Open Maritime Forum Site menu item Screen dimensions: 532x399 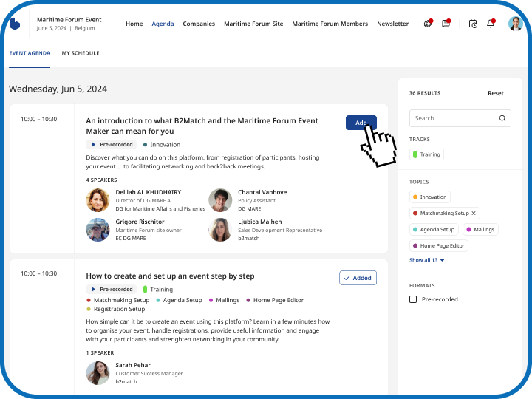[x=253, y=24]
